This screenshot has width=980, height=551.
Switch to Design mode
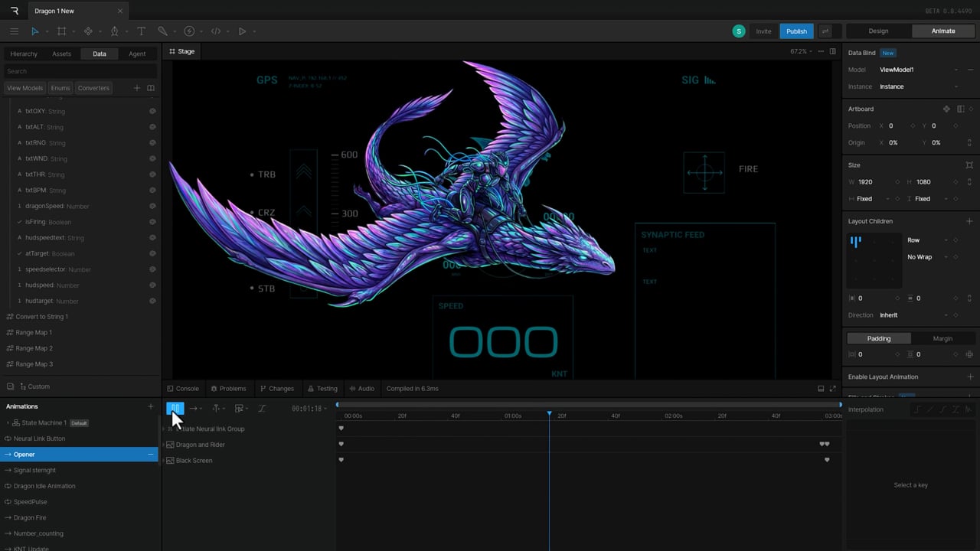878,31
